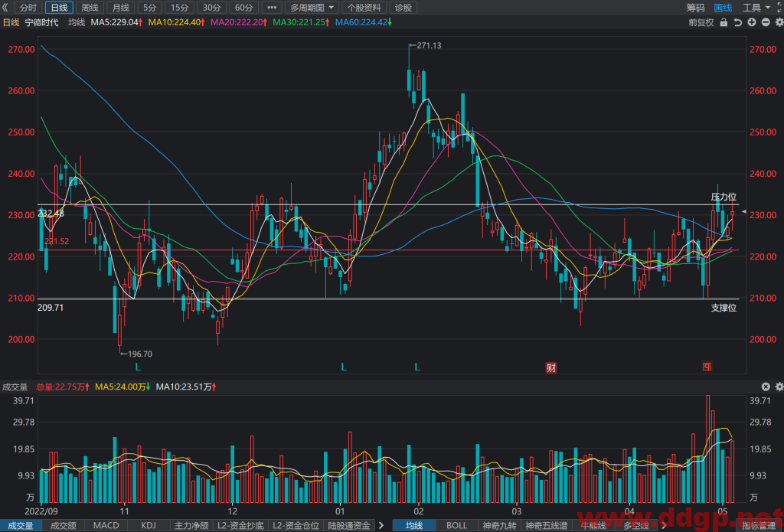
Task: Open main chart settings gear icon
Action: [779, 22]
